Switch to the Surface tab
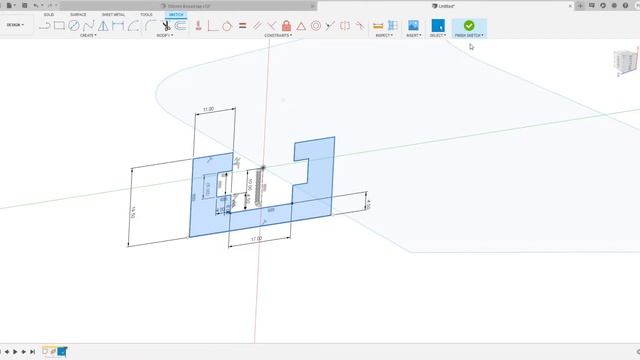This screenshot has height=360, width=640. tap(78, 15)
